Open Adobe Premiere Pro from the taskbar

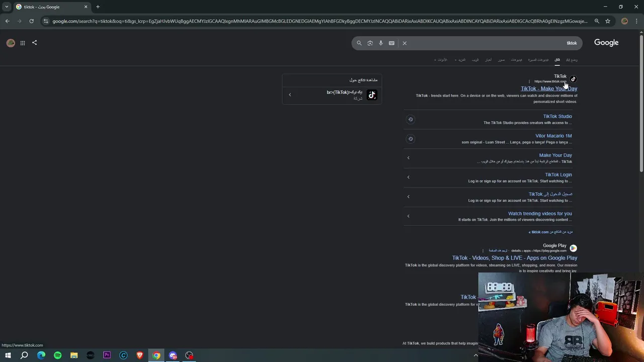point(107,355)
